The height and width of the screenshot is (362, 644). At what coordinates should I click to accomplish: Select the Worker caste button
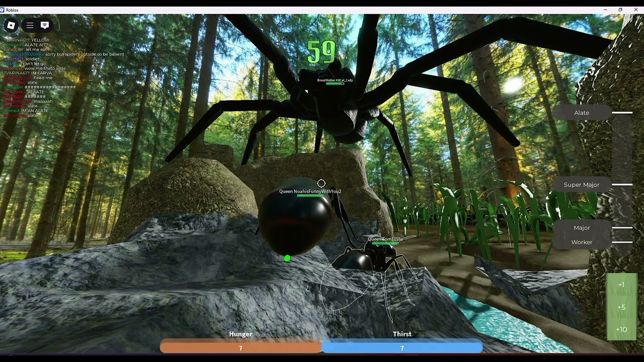tap(582, 242)
